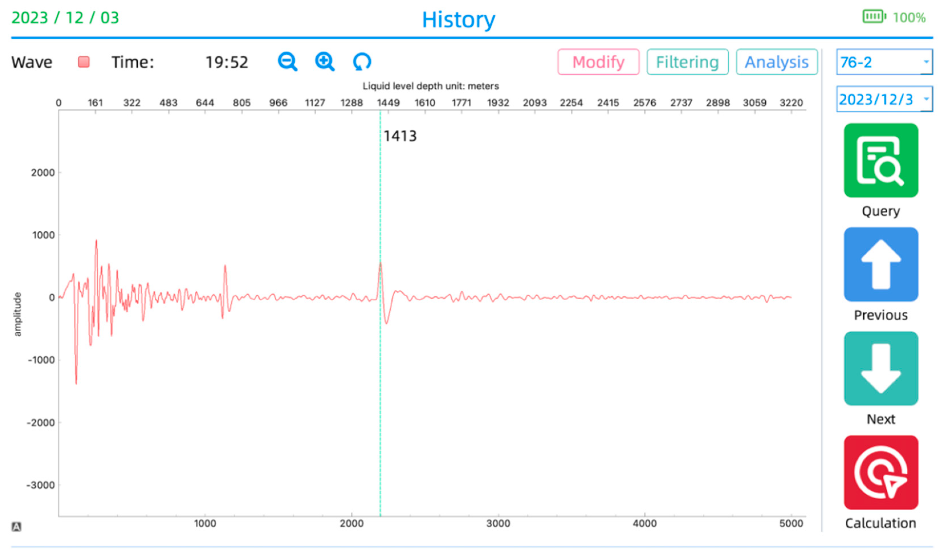Reset the waveform view with refresh icon

click(x=362, y=62)
